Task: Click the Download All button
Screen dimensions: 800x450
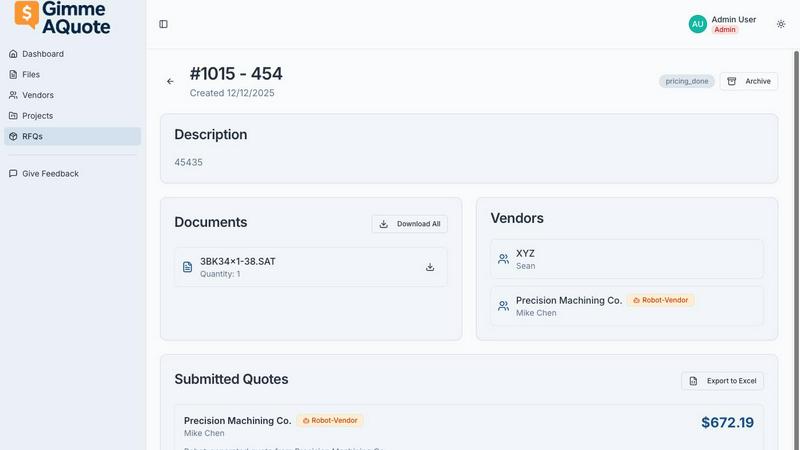Action: tap(410, 224)
